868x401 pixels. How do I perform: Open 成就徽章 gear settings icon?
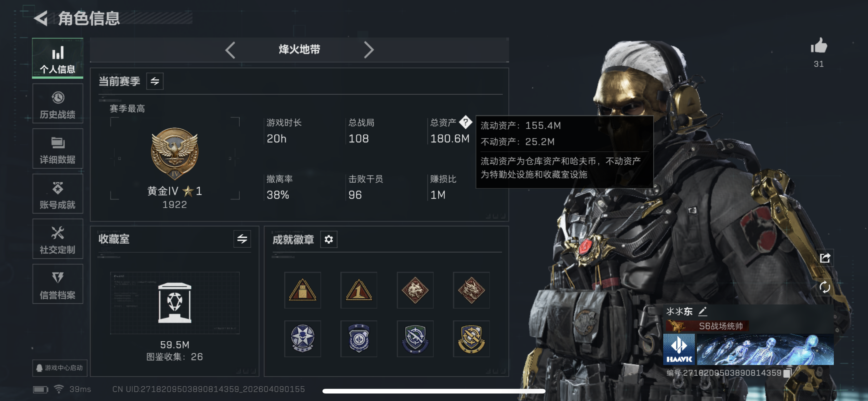pyautogui.click(x=328, y=240)
